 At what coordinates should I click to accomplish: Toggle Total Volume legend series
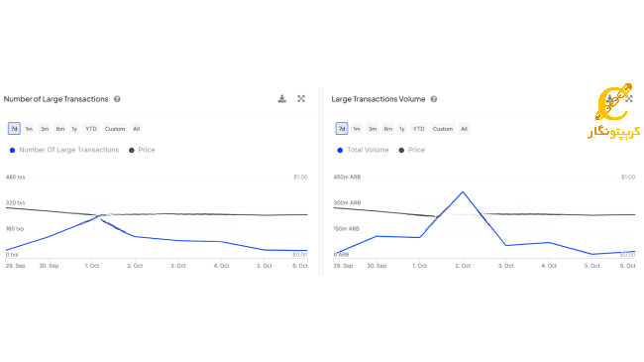pos(363,150)
